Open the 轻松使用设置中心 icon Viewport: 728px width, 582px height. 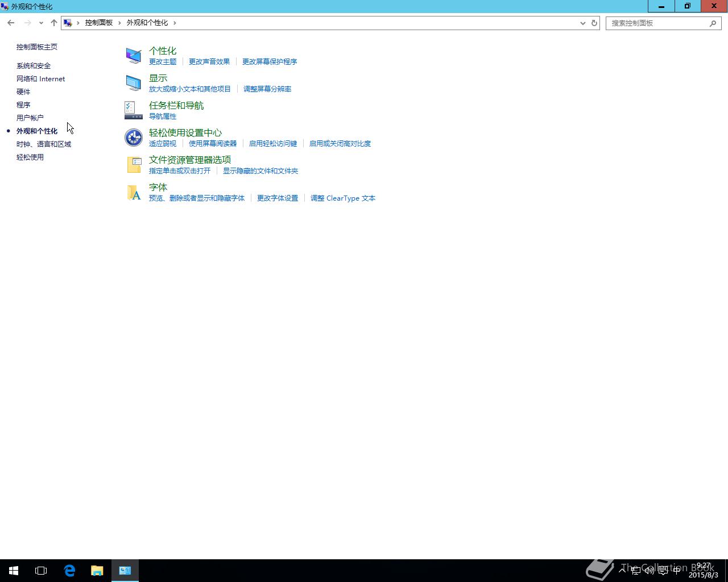tap(134, 138)
